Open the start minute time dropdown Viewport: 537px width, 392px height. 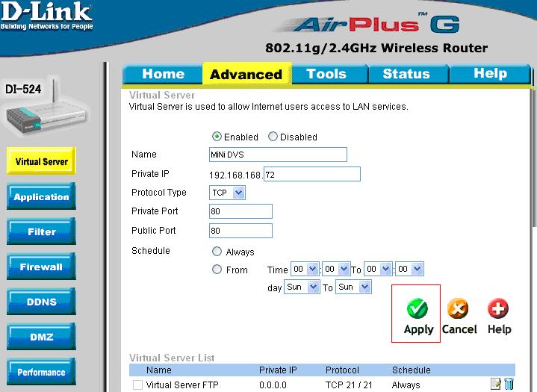[x=336, y=269]
